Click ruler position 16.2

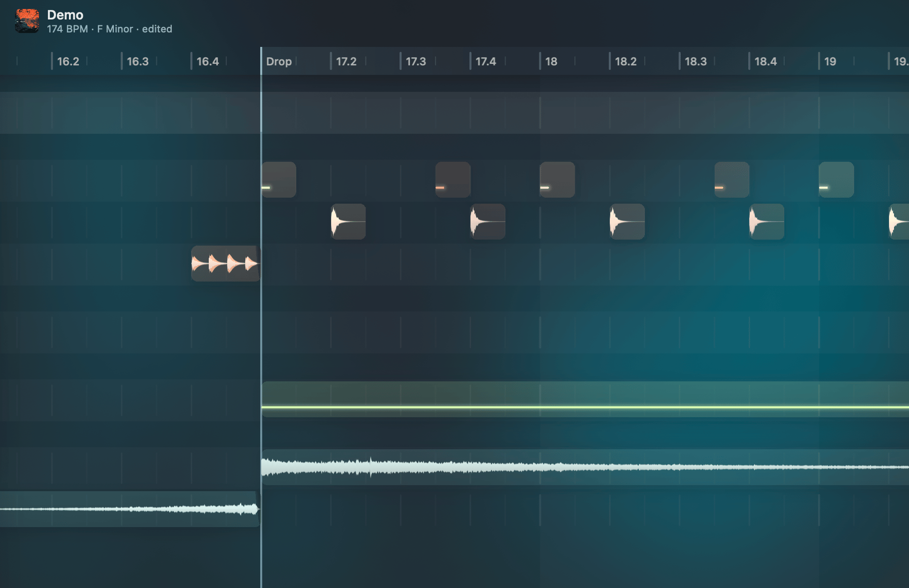(68, 61)
